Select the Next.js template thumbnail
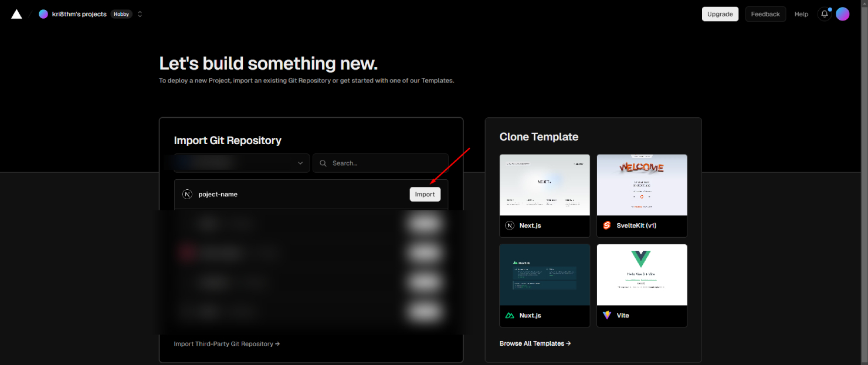 click(x=544, y=185)
